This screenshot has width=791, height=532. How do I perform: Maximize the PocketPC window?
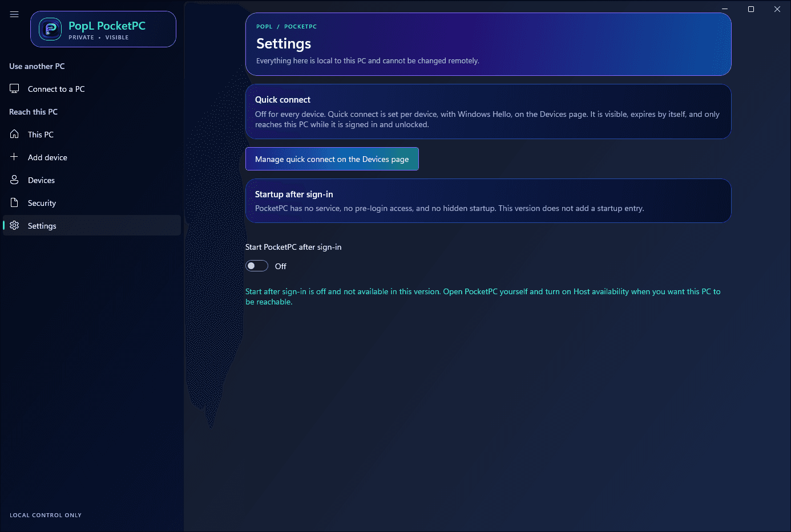[751, 9]
